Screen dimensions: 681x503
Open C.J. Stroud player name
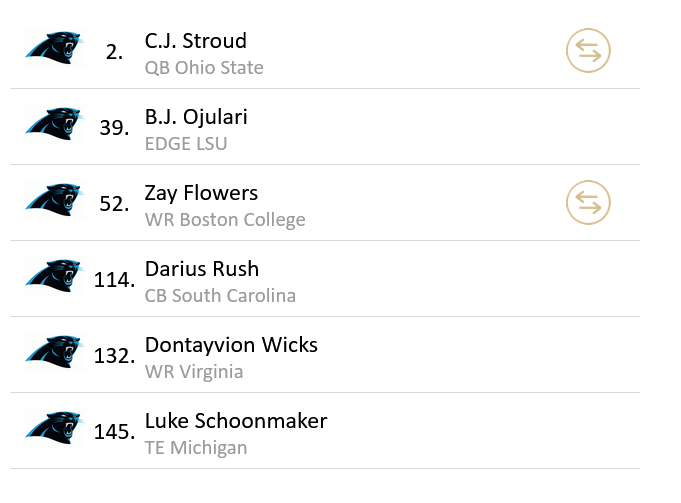pyautogui.click(x=196, y=41)
